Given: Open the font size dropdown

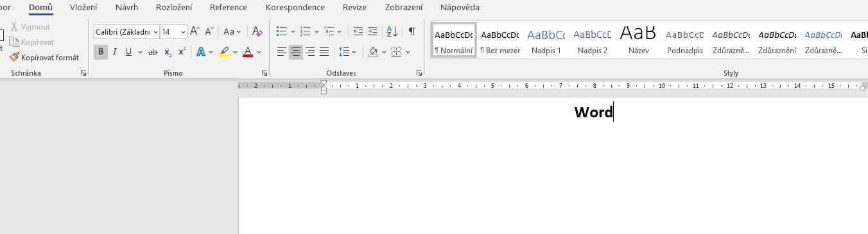Looking at the screenshot, I should tap(183, 31).
